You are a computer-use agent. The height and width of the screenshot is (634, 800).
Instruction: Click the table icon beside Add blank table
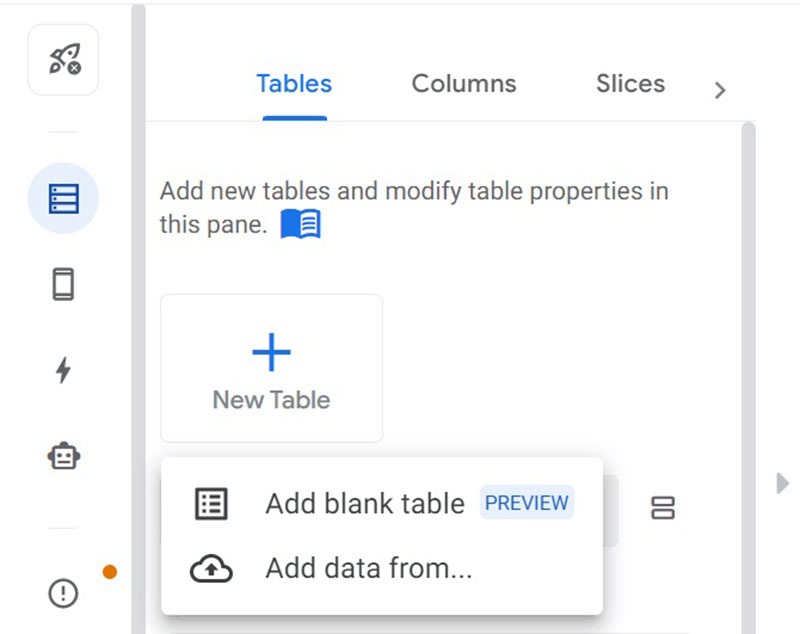pyautogui.click(x=211, y=504)
